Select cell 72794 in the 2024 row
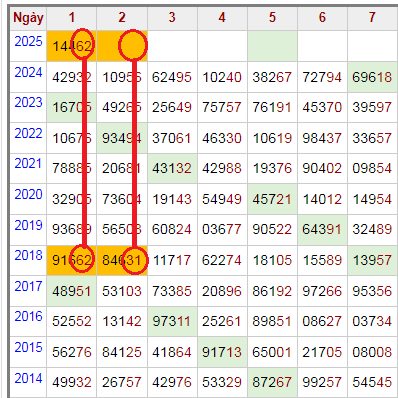This screenshot has height=398, width=398. tap(322, 77)
